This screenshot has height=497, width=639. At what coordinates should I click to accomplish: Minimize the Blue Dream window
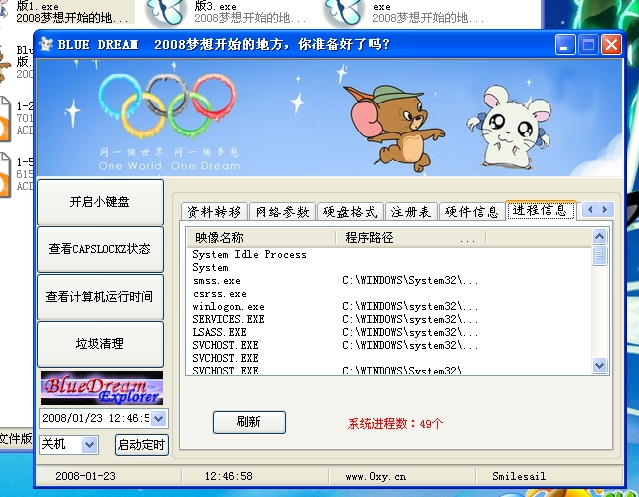pyautogui.click(x=565, y=44)
